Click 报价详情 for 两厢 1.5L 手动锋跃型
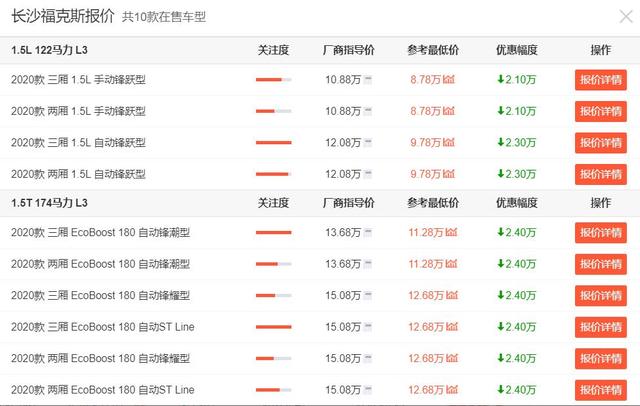This screenshot has width=640, height=406. [601, 111]
